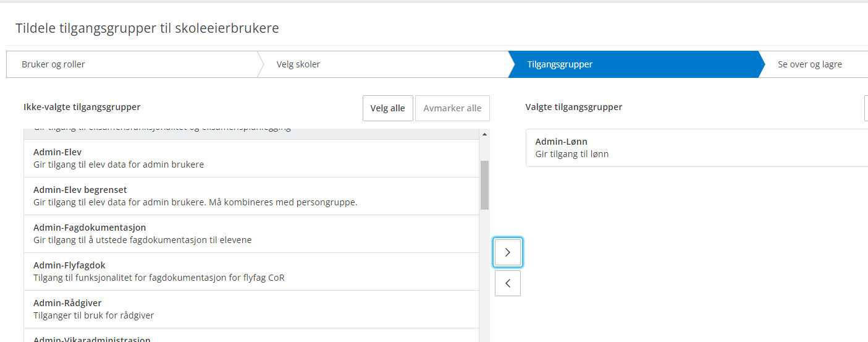
Task: Pick the Admin-Flyfagdok list entry
Action: point(251,271)
